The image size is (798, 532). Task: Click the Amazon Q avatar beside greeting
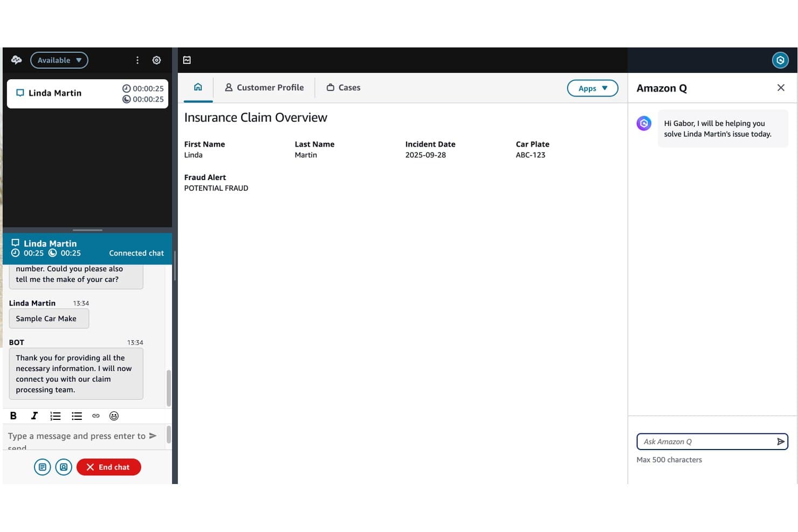pyautogui.click(x=644, y=123)
